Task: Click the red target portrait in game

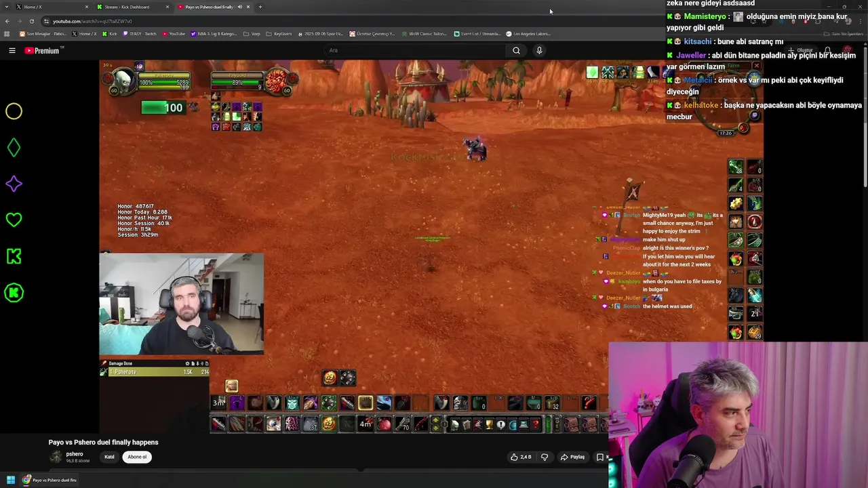Action: (x=277, y=82)
